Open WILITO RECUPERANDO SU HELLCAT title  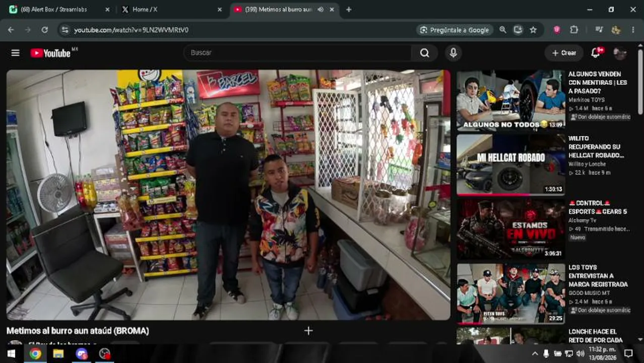pos(597,147)
